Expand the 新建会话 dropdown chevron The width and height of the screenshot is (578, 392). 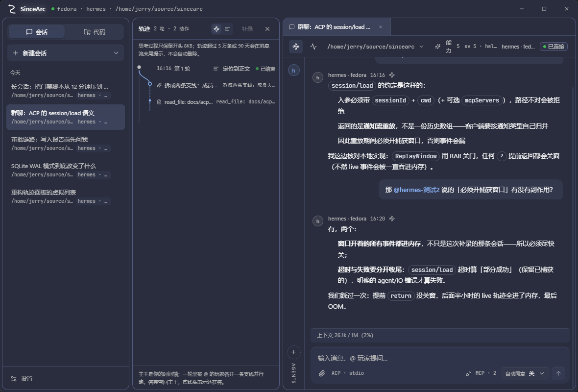click(116, 53)
